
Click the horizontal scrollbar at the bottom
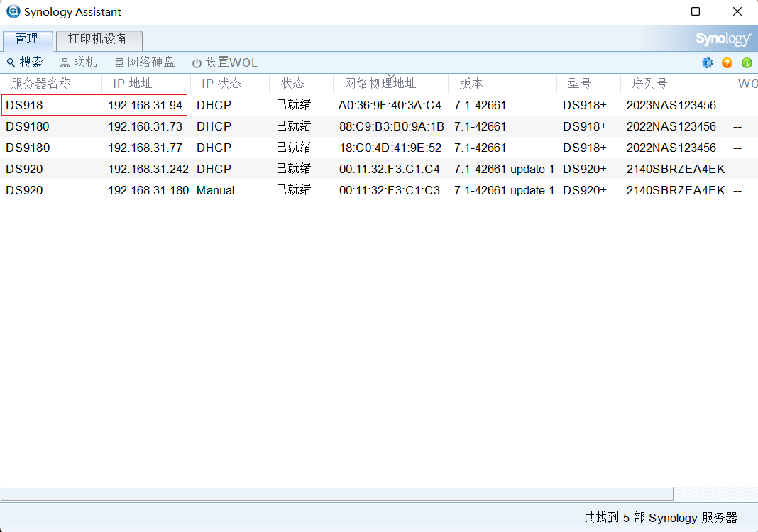tap(336, 494)
